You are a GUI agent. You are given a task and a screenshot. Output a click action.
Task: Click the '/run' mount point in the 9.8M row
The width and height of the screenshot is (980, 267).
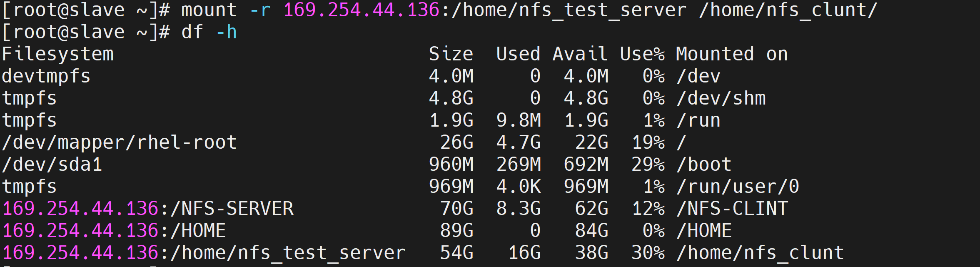(699, 120)
